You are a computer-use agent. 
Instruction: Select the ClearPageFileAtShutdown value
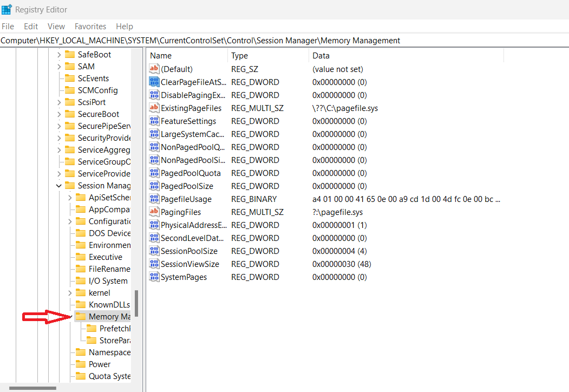tap(193, 82)
